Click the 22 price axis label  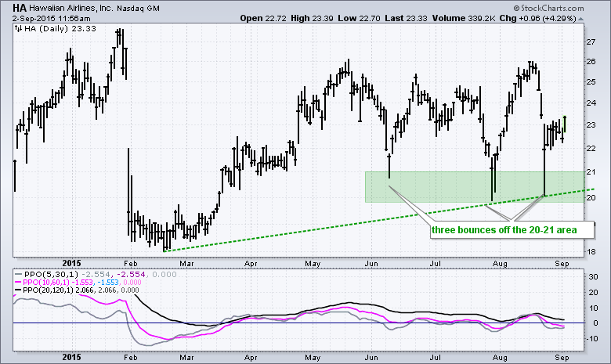(591, 148)
